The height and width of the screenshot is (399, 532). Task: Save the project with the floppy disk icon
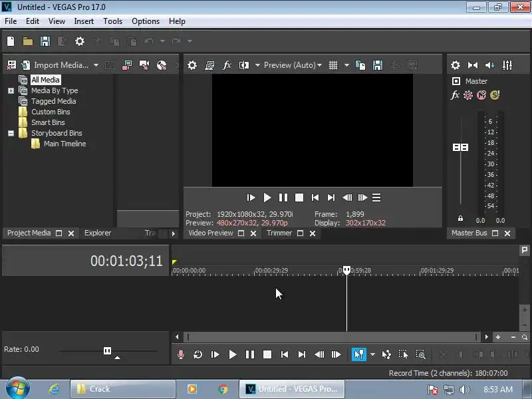click(45, 41)
